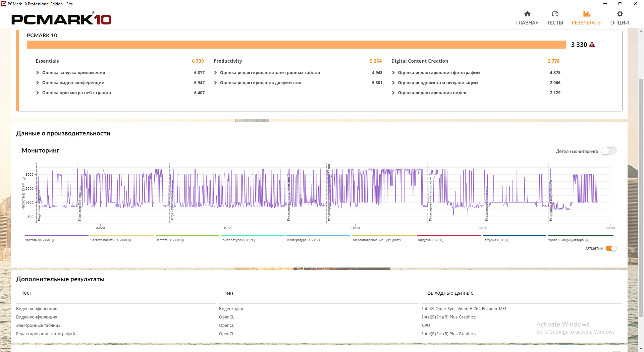Click the 2 066 rendering score
This screenshot has width=644, height=352.
coord(555,83)
